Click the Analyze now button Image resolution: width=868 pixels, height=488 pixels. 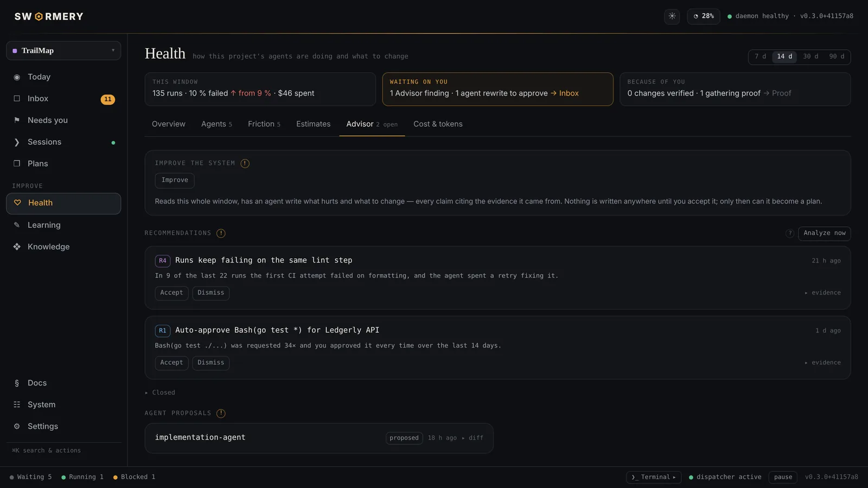[825, 233]
